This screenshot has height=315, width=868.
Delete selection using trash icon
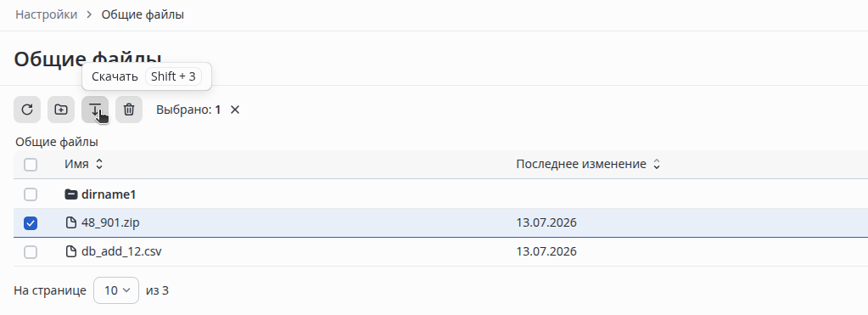pyautogui.click(x=129, y=110)
